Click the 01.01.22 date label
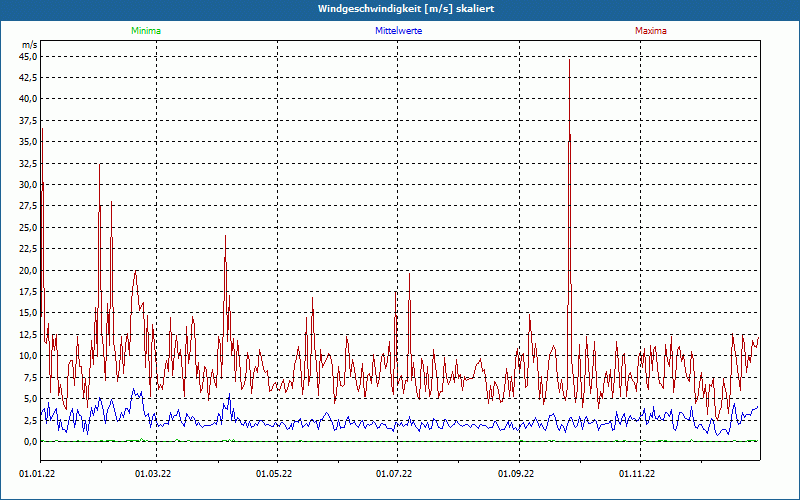Image resolution: width=800 pixels, height=500 pixels. click(x=37, y=474)
